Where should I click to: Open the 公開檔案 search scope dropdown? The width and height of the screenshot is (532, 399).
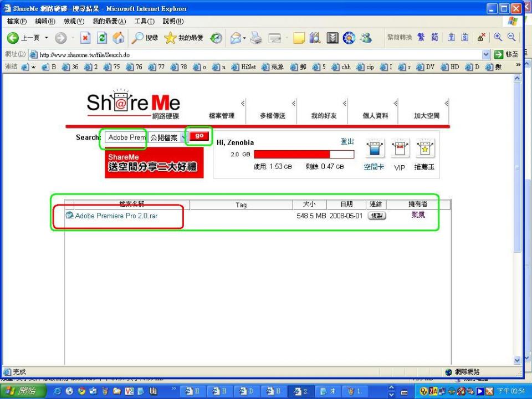point(168,137)
